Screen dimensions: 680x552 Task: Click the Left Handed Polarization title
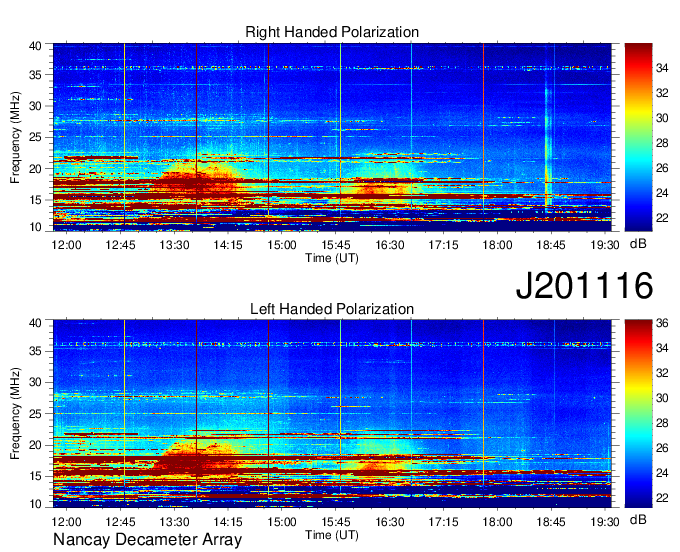[x=332, y=309]
